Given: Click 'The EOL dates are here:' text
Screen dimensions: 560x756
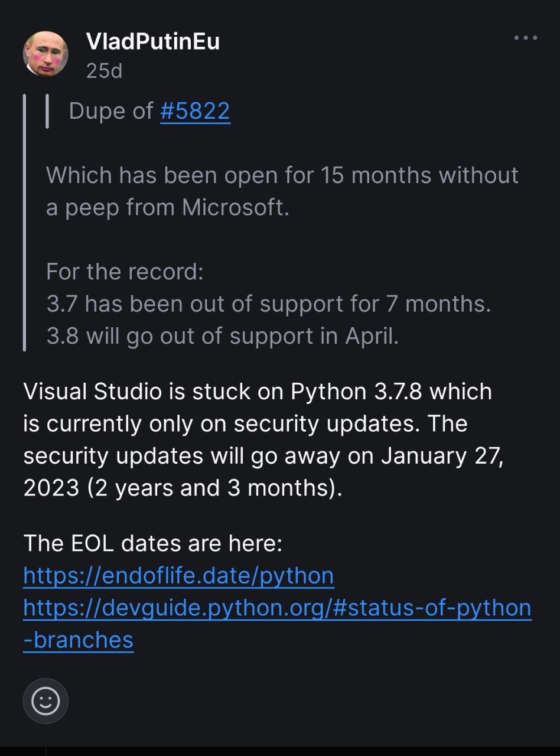Looking at the screenshot, I should (x=153, y=543).
